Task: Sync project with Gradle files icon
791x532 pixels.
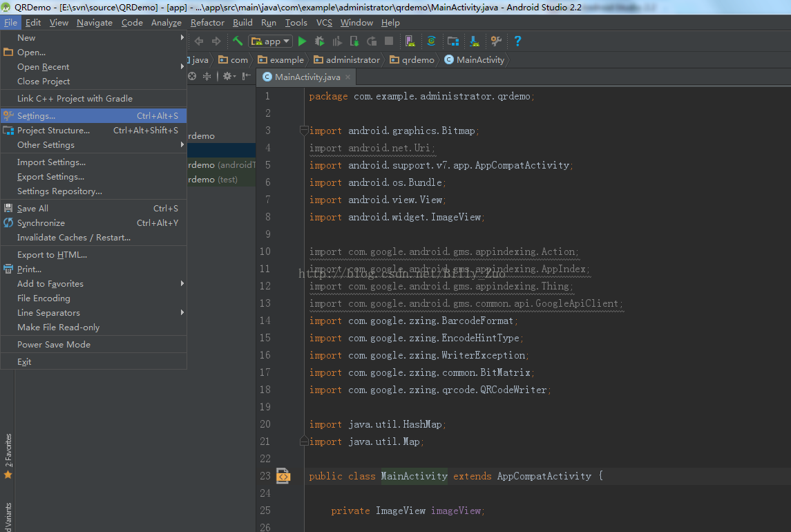Action: [x=431, y=41]
